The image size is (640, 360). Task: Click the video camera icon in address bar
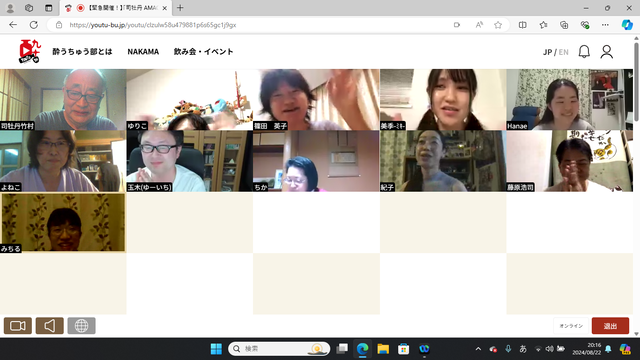457,25
